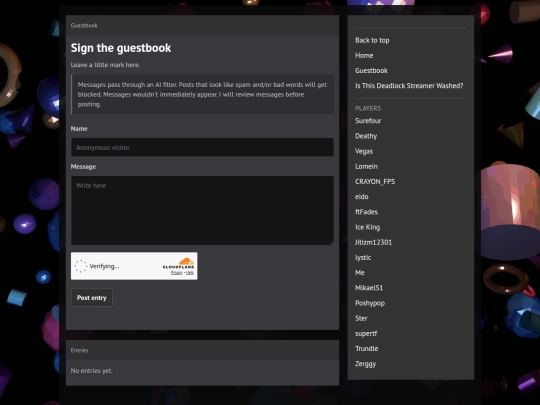Viewport: 540px width, 405px height.
Task: Open superff player page
Action: (366, 333)
